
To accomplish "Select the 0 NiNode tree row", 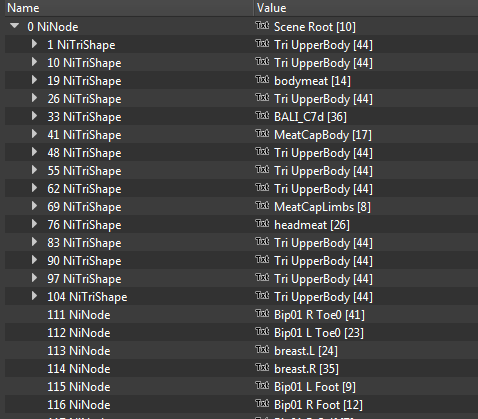I will [241, 27].
